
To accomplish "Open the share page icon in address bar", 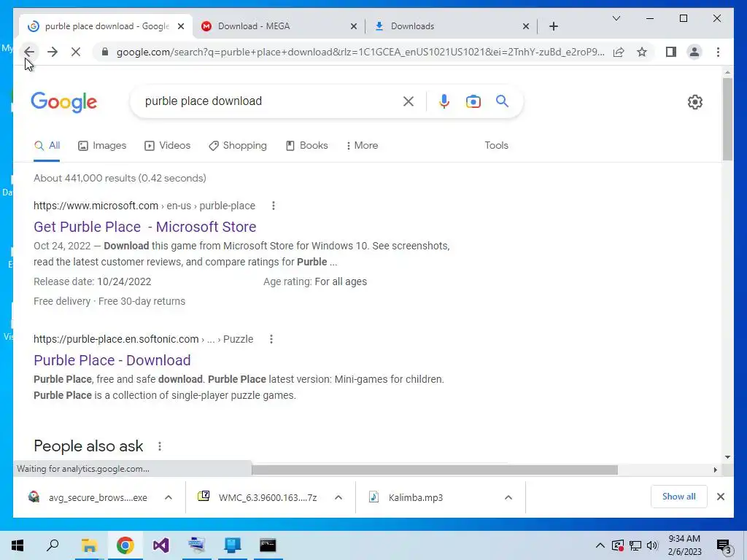I will coord(619,52).
